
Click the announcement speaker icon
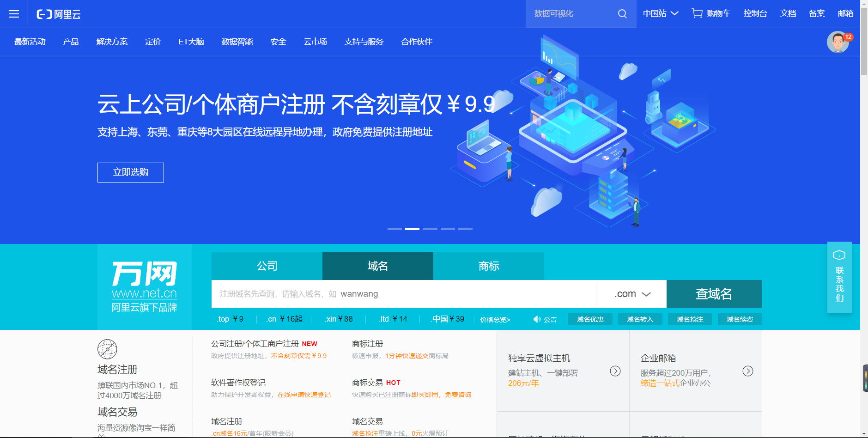coord(537,319)
